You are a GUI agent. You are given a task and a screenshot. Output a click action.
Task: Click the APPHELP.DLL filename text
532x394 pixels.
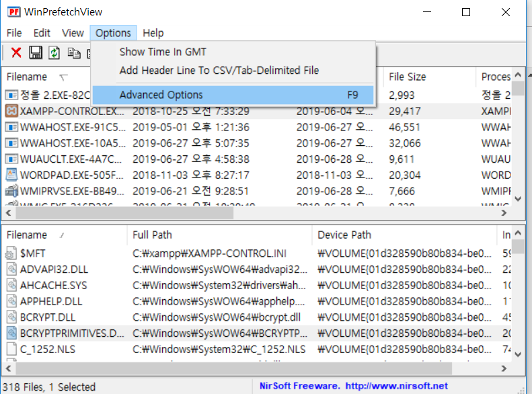point(51,301)
